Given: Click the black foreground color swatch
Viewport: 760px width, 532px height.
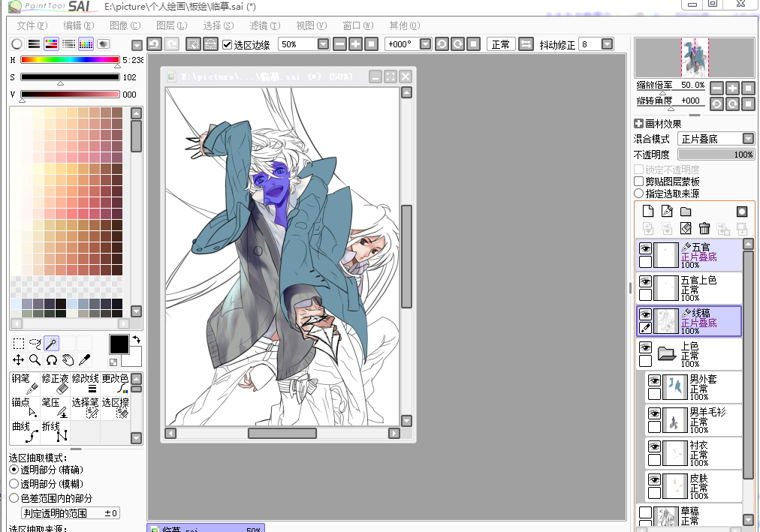Looking at the screenshot, I should pyautogui.click(x=119, y=344).
